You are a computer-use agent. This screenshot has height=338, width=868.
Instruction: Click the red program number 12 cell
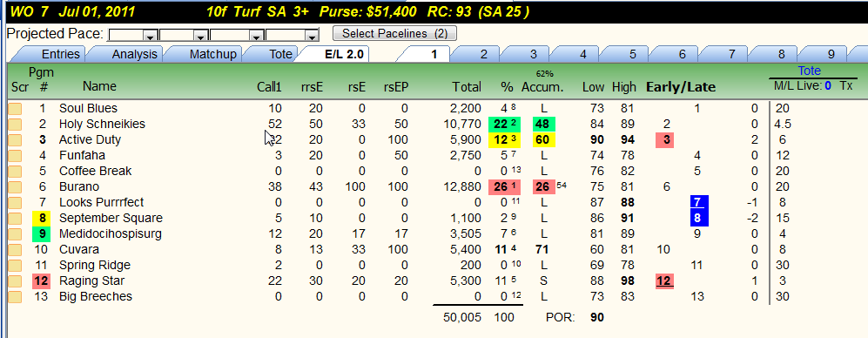pyautogui.click(x=42, y=281)
